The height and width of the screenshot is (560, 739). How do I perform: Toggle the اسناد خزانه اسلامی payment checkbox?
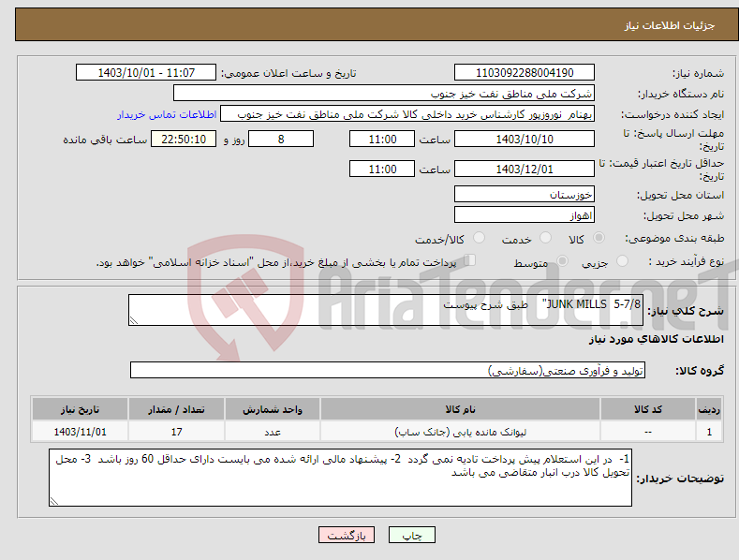pos(470,260)
